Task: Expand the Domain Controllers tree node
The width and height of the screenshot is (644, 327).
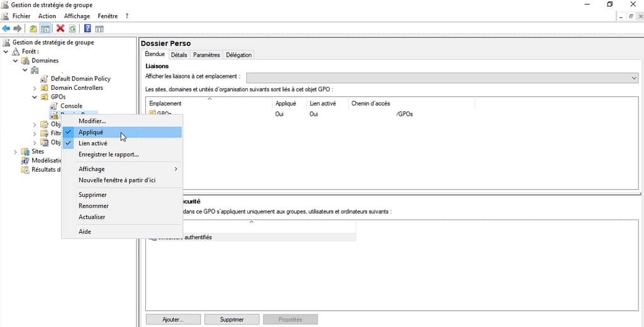Action: point(35,88)
